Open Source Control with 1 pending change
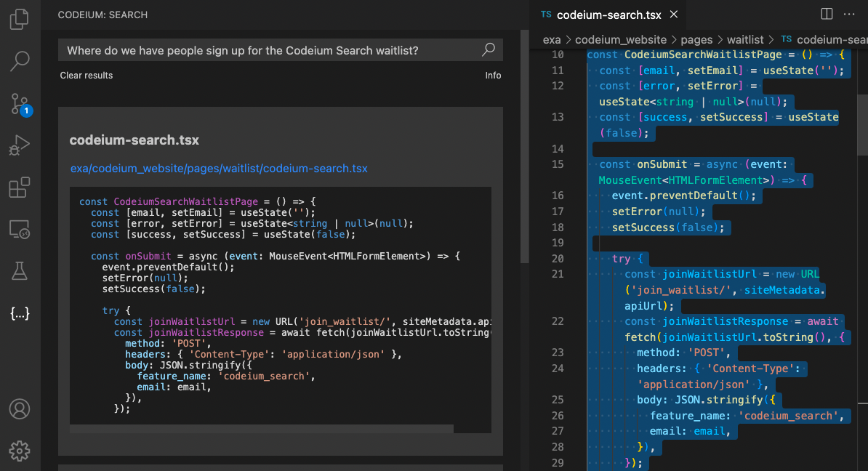 (x=20, y=104)
